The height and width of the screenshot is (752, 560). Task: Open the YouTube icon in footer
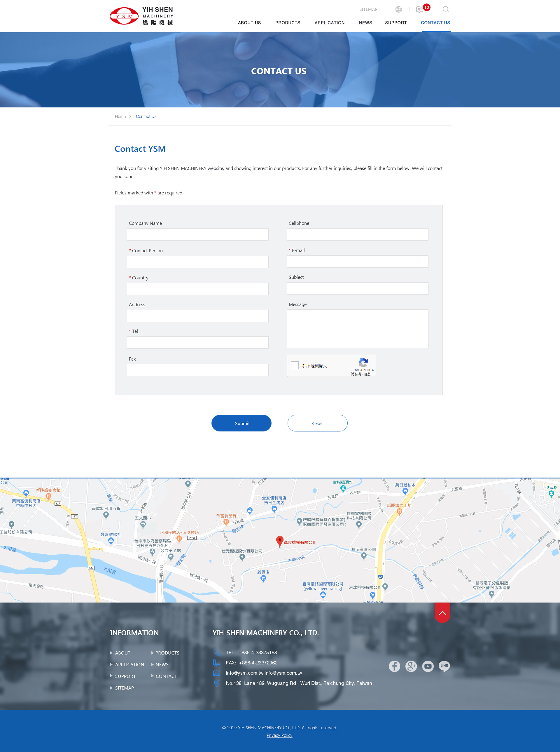(x=428, y=666)
